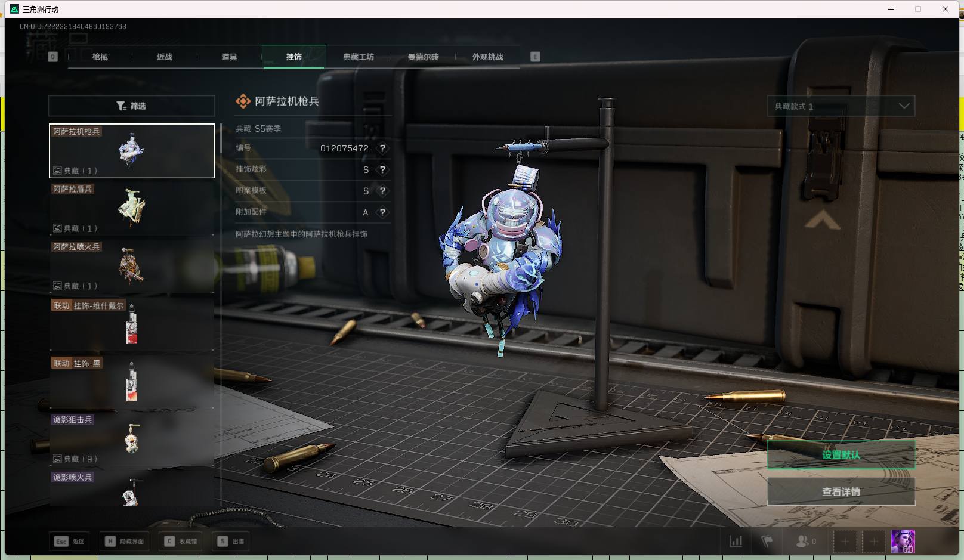Click the question mark next to 附加配件
Image resolution: width=964 pixels, height=560 pixels.
(382, 212)
